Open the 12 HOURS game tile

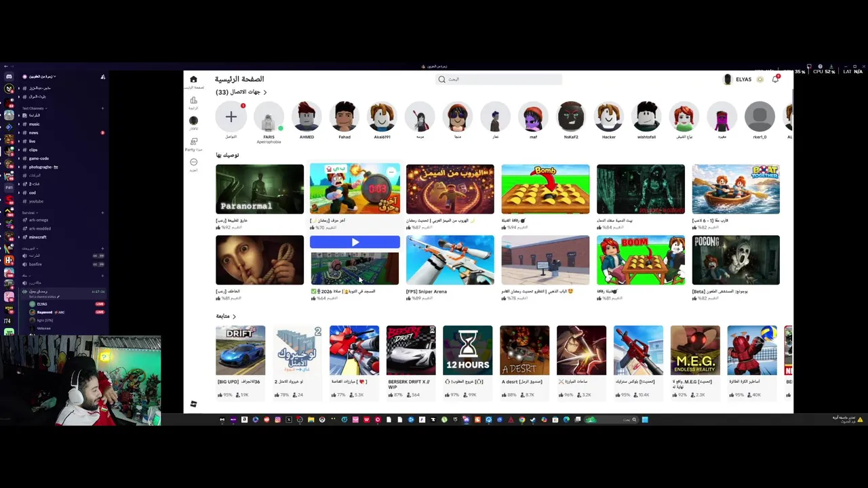click(468, 350)
